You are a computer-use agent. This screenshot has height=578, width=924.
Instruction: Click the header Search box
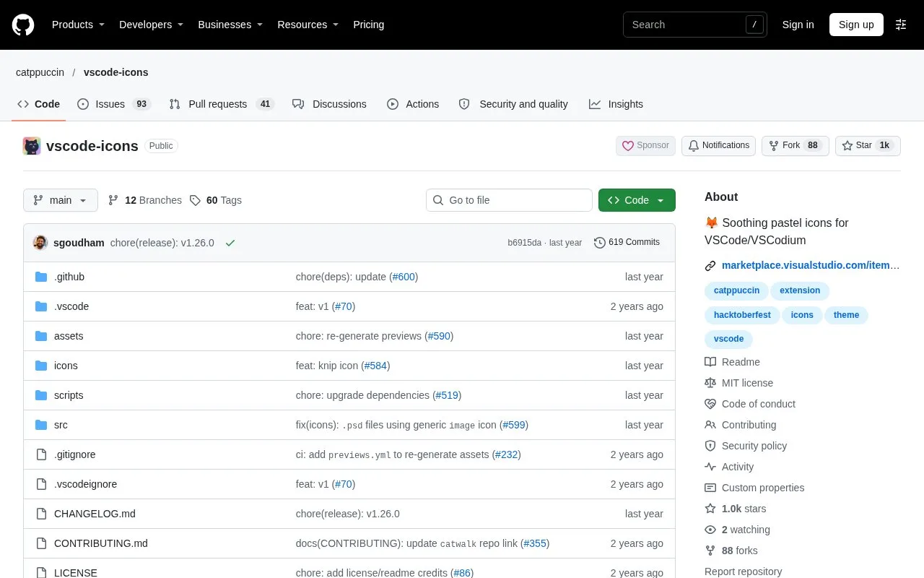point(695,25)
